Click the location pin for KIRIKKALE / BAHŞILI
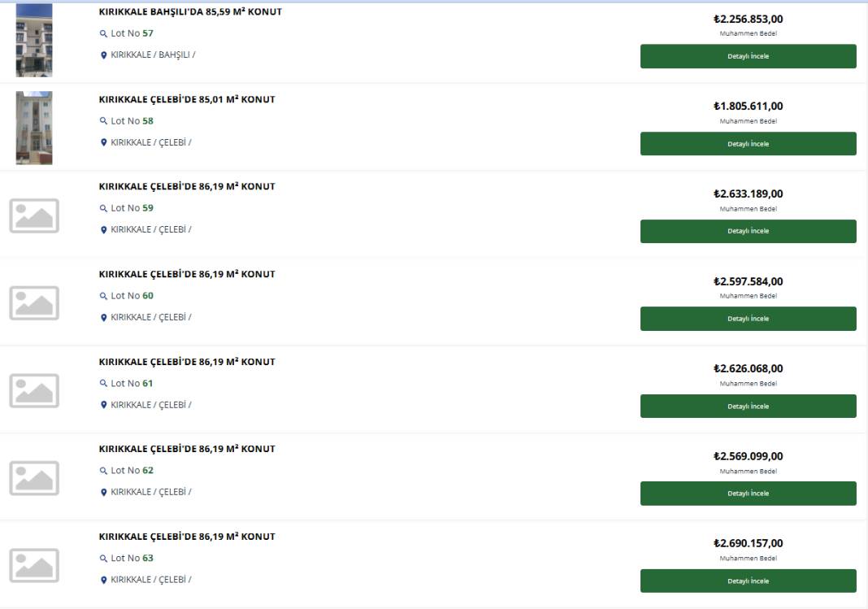This screenshot has height=609, width=868. point(103,54)
